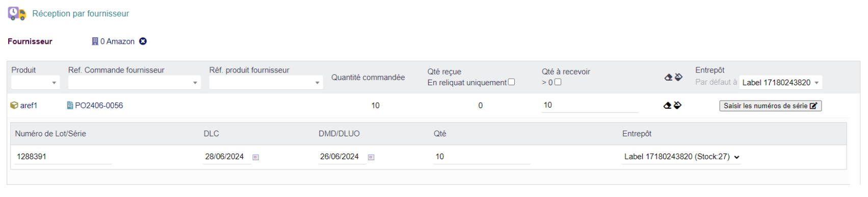Toggle the Qté à recevoir > 0 checkbox
868x197 pixels.
click(x=558, y=82)
